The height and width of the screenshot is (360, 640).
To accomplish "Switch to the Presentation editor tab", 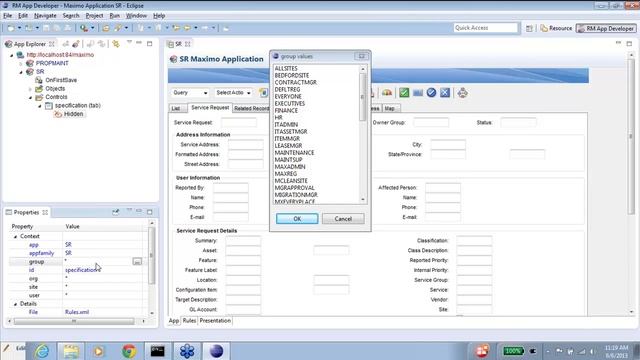I will [215, 320].
